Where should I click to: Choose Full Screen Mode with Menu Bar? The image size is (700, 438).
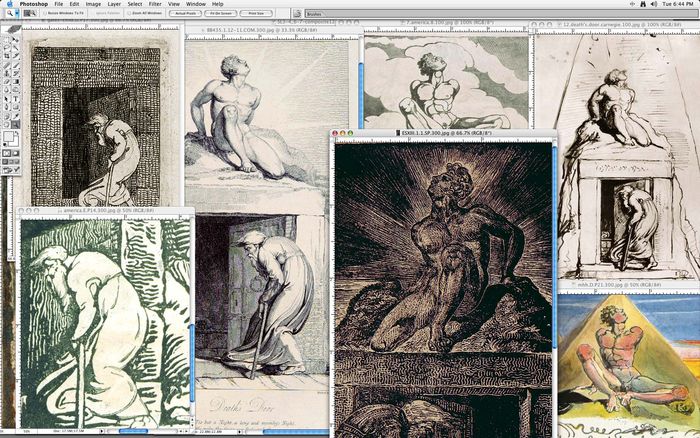(x=10, y=161)
